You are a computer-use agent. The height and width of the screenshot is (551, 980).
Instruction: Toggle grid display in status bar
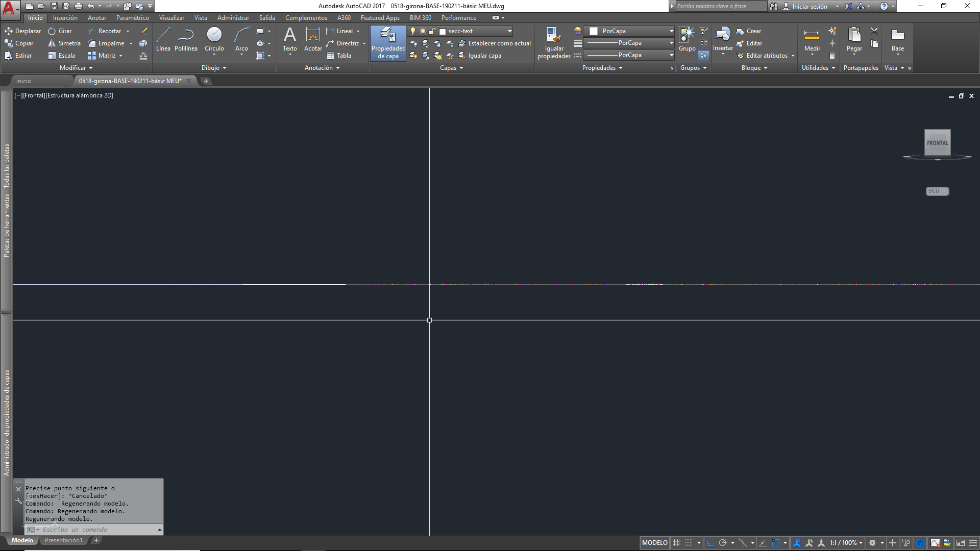tap(677, 543)
